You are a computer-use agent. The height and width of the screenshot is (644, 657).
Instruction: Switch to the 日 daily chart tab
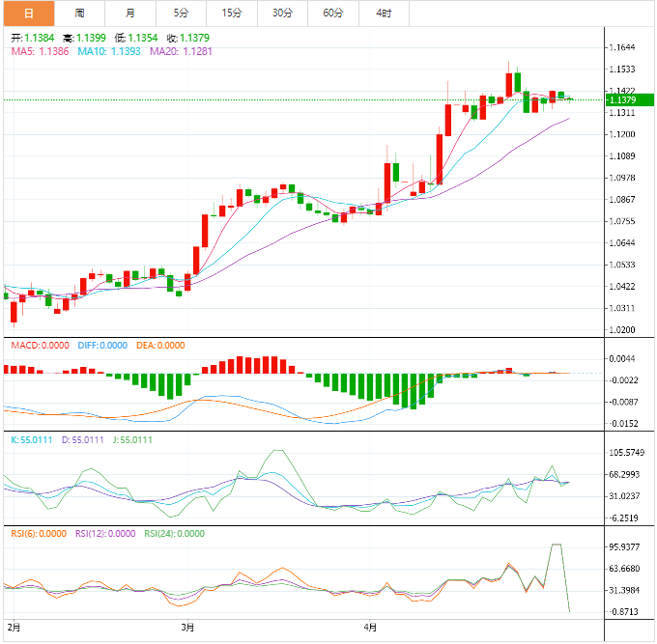tap(28, 14)
